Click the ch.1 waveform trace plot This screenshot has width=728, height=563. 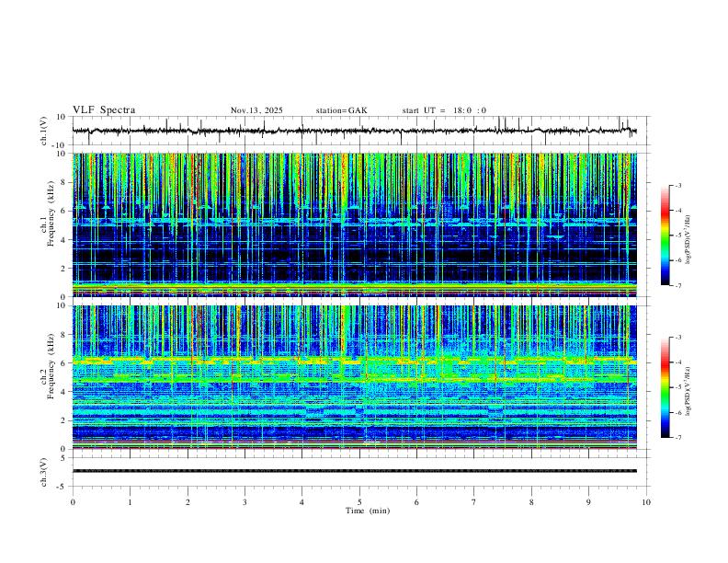(x=355, y=131)
